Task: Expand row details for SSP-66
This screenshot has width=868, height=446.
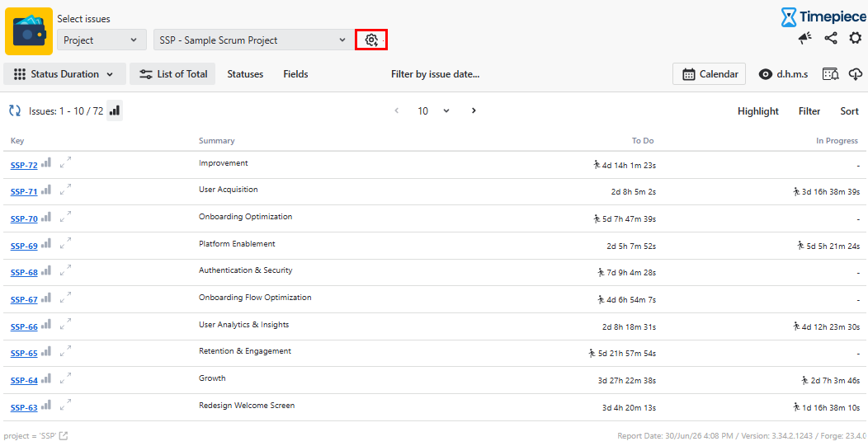Action: 65,325
